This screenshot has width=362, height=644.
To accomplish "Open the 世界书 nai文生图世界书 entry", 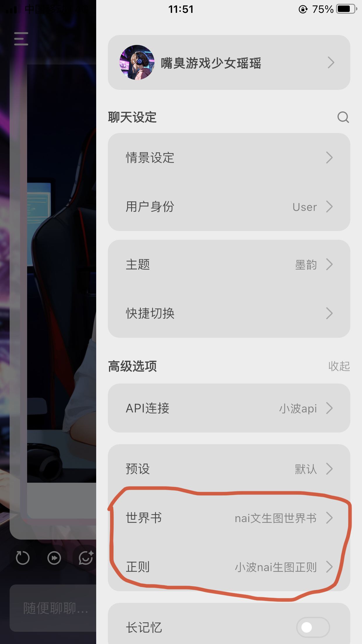I will (229, 518).
